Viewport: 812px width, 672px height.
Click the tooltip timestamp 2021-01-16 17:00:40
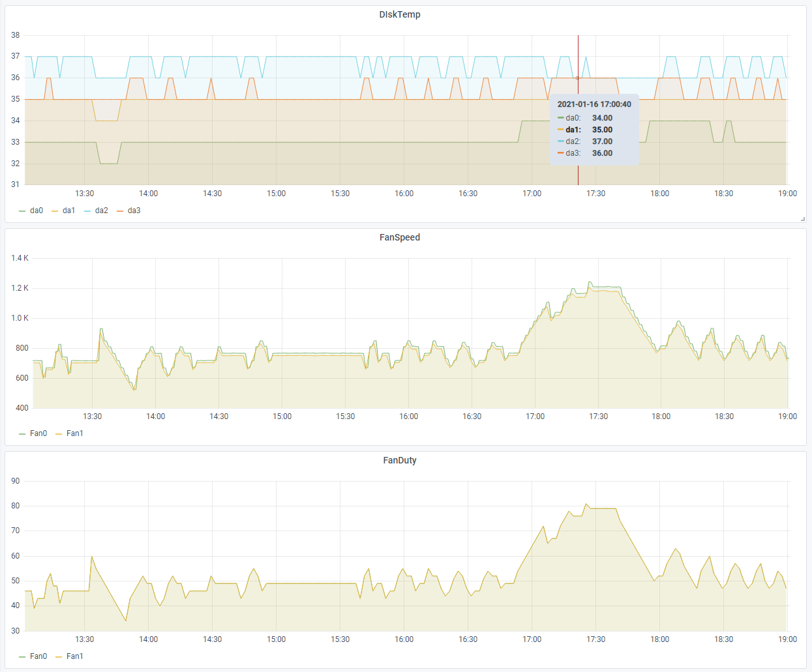594,104
